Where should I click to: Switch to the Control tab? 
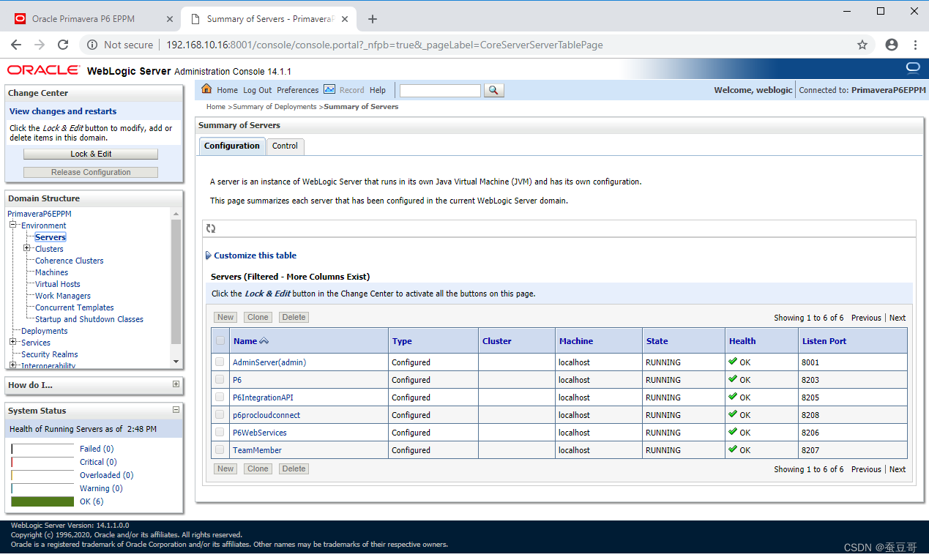(285, 146)
